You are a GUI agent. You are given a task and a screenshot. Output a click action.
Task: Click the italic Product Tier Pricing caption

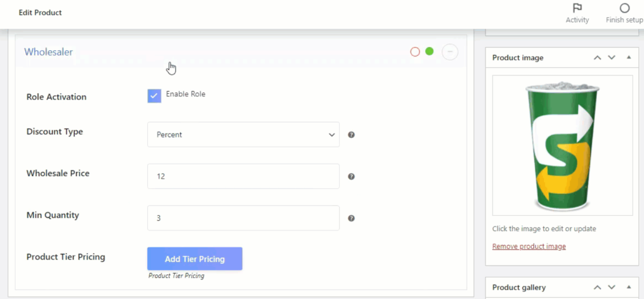[176, 276]
